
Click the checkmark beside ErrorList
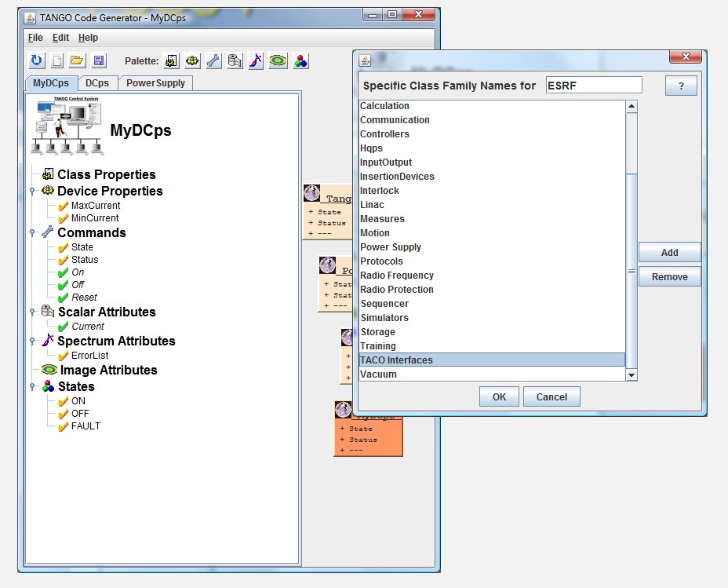pos(63,356)
